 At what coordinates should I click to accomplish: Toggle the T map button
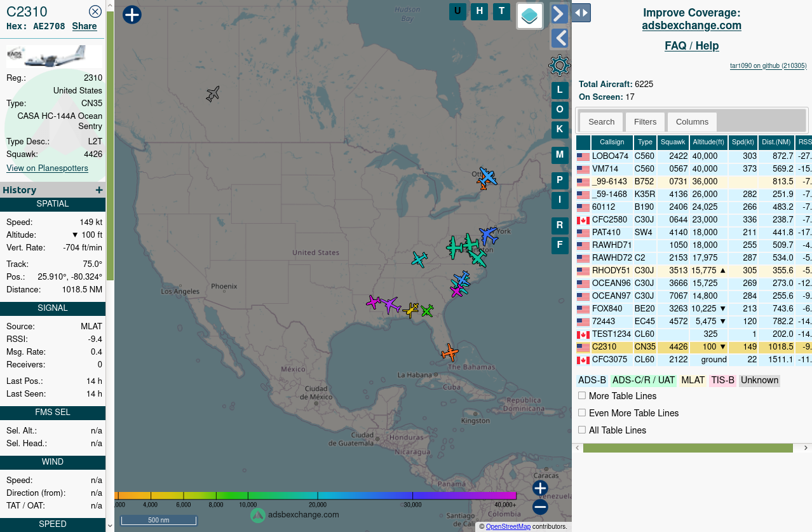[x=502, y=11]
